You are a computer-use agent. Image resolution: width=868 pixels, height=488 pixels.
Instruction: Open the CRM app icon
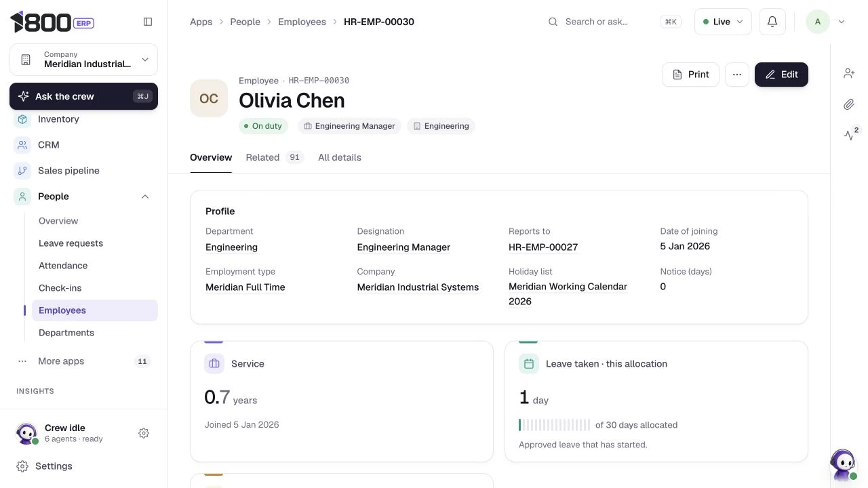[22, 145]
